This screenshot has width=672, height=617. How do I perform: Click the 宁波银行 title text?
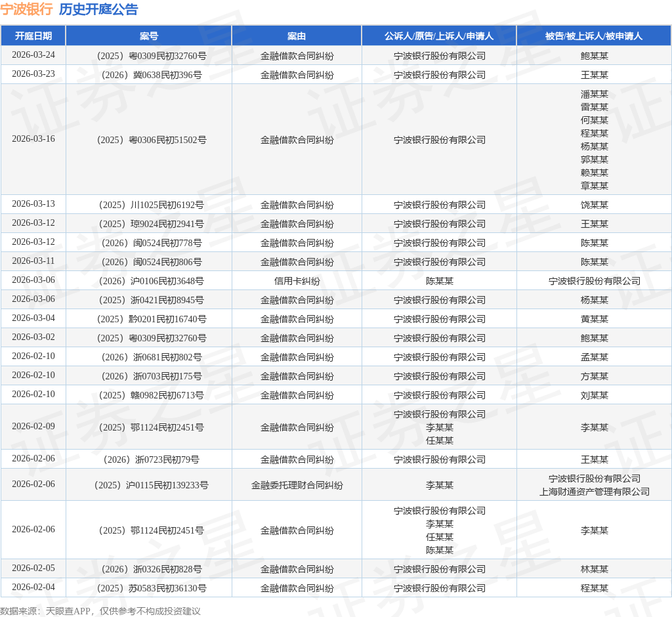[26, 9]
